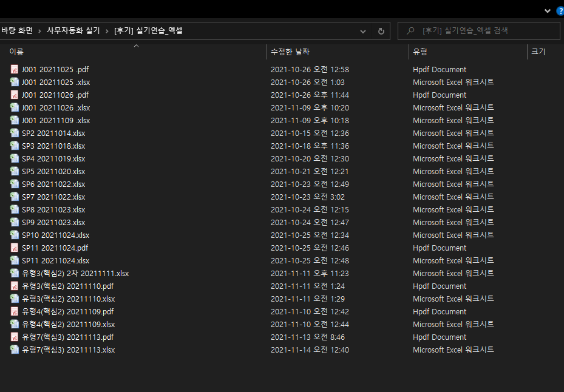Click the PDF icon next to SP11 20211024.pdf
The height and width of the screenshot is (392, 564).
(15, 248)
